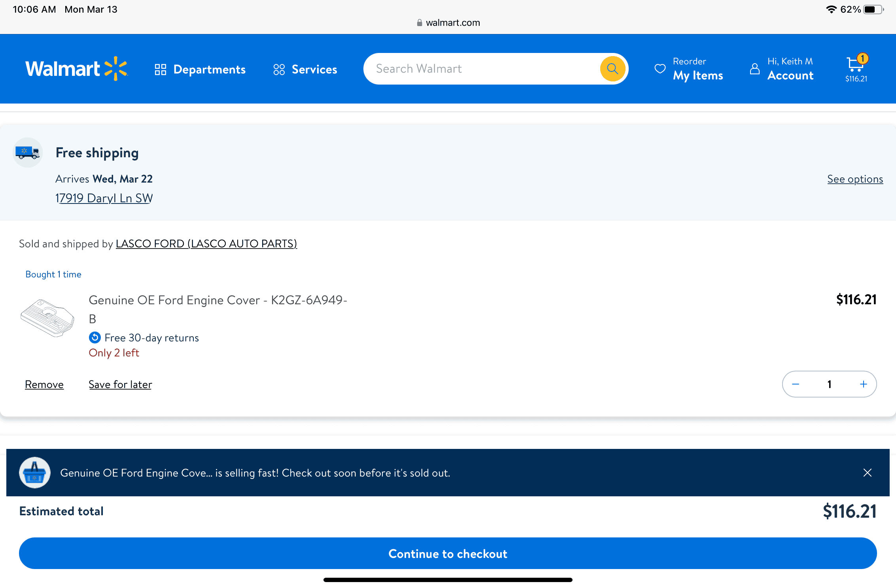Image resolution: width=896 pixels, height=588 pixels.
Task: Save the engine cover for later
Action: click(x=120, y=384)
